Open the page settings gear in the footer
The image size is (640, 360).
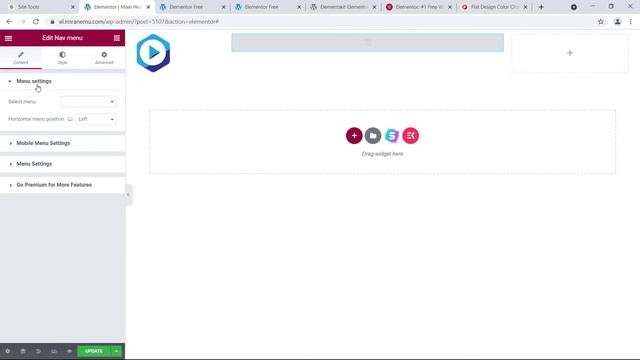[x=7, y=351]
